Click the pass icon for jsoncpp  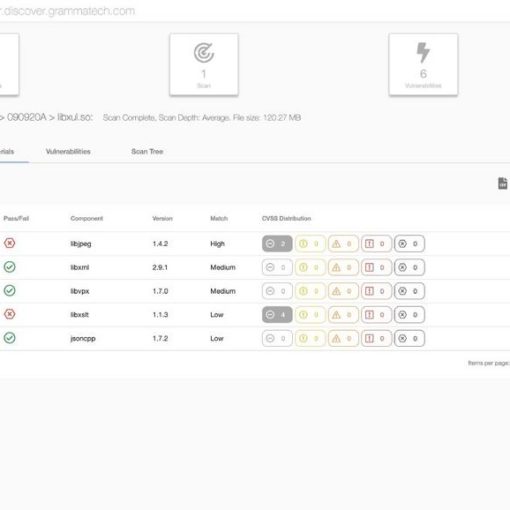click(x=10, y=338)
